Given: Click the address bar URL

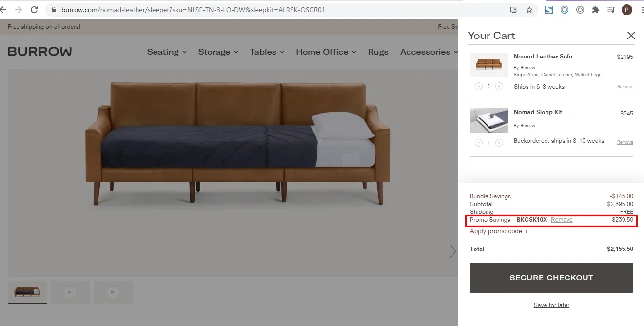Looking at the screenshot, I should pyautogui.click(x=193, y=10).
